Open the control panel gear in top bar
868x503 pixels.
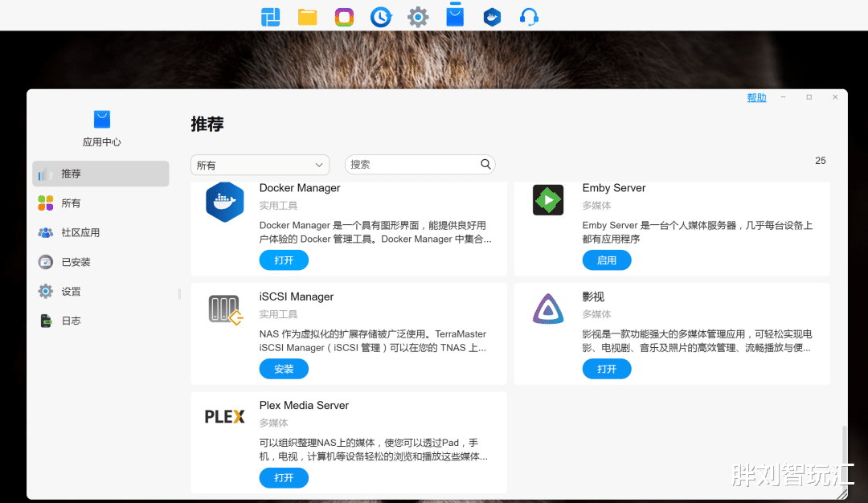418,17
